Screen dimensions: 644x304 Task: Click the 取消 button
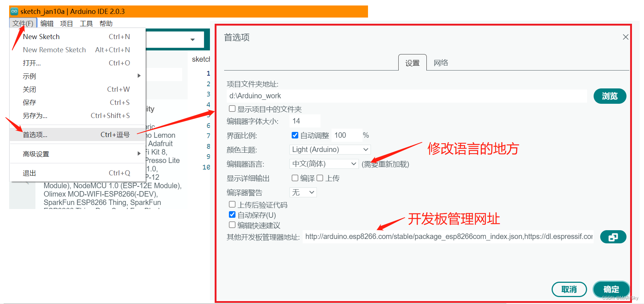pyautogui.click(x=569, y=289)
